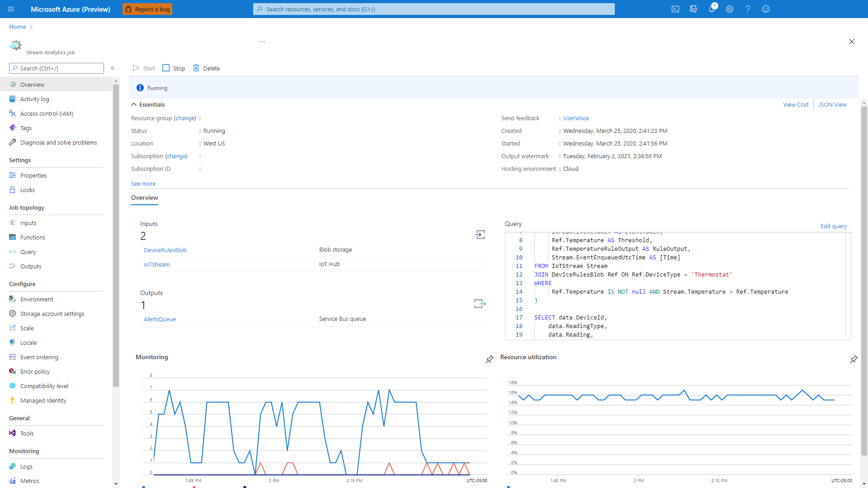Viewport: 868px width, 488px height.
Task: Toggle Managed Identity setting
Action: point(43,400)
